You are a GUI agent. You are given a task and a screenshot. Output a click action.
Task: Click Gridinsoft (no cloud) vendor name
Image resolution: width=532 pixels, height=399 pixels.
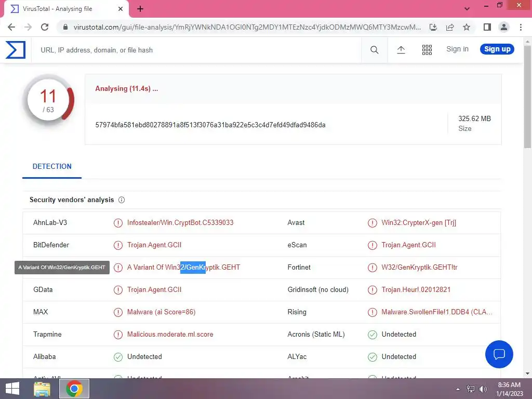tap(318, 290)
